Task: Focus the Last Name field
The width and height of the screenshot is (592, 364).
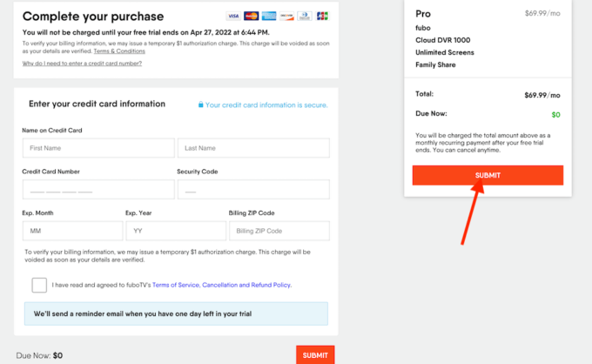Action: tap(253, 148)
